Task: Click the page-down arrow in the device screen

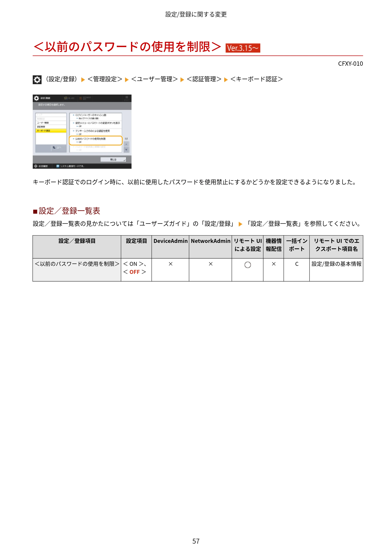Action: pyautogui.click(x=126, y=150)
